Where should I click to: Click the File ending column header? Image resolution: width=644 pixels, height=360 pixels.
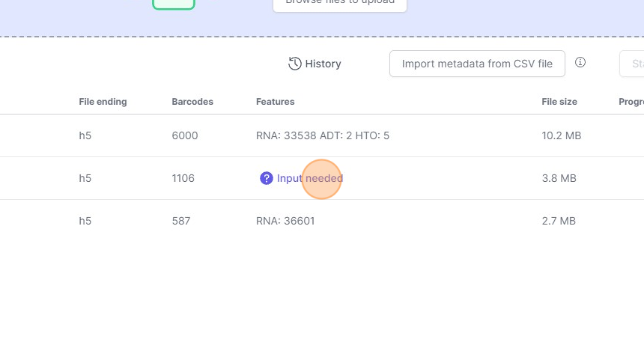click(x=103, y=102)
